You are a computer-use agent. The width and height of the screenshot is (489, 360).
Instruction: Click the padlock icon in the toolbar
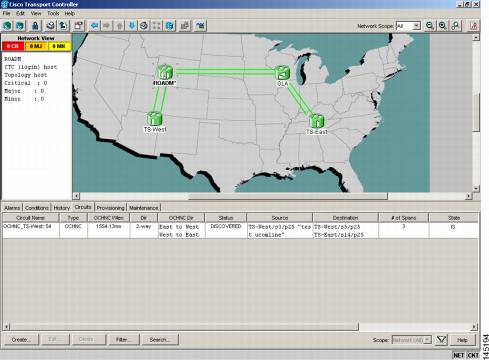[x=35, y=26]
